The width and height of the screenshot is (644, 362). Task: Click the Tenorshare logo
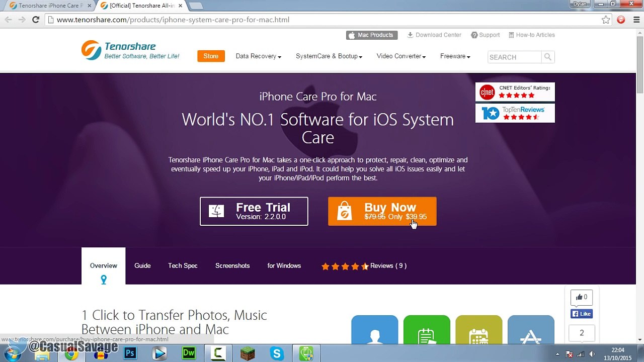coord(130,50)
